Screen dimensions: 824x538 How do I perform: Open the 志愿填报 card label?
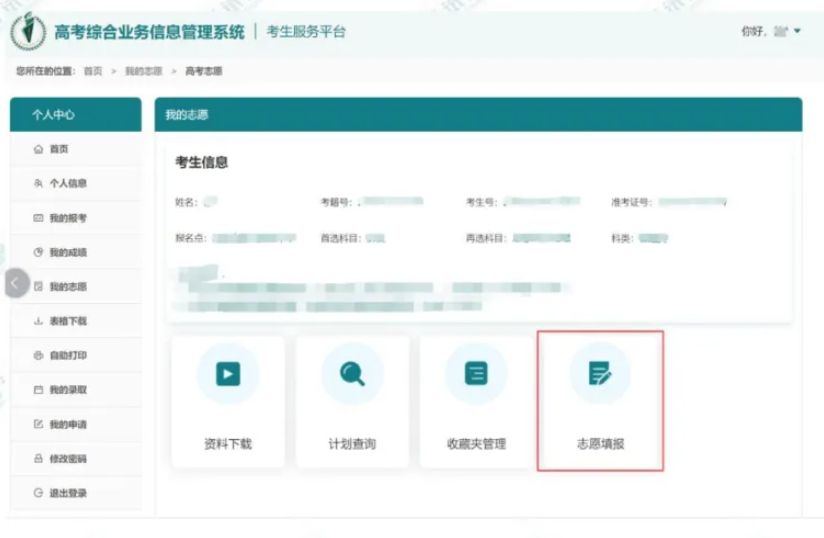(x=601, y=444)
